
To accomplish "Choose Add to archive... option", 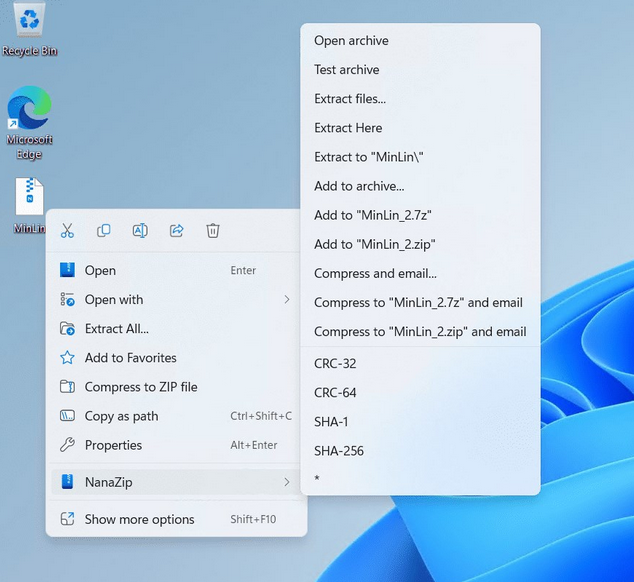I will point(421,186).
